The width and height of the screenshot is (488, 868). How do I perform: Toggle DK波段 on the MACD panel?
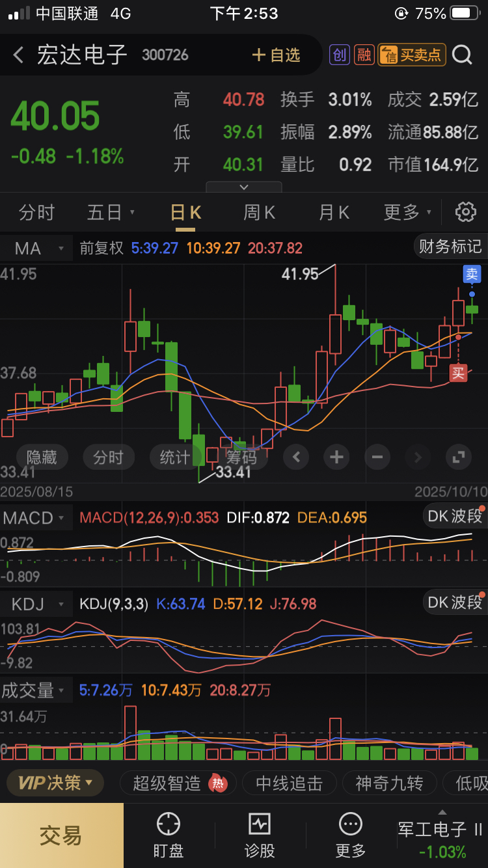click(454, 517)
